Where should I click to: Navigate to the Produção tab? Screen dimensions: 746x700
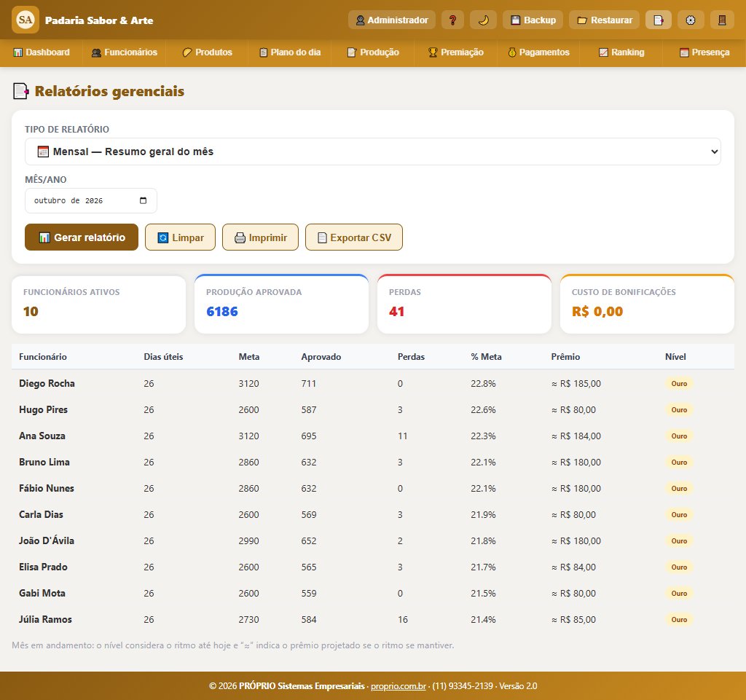point(373,52)
